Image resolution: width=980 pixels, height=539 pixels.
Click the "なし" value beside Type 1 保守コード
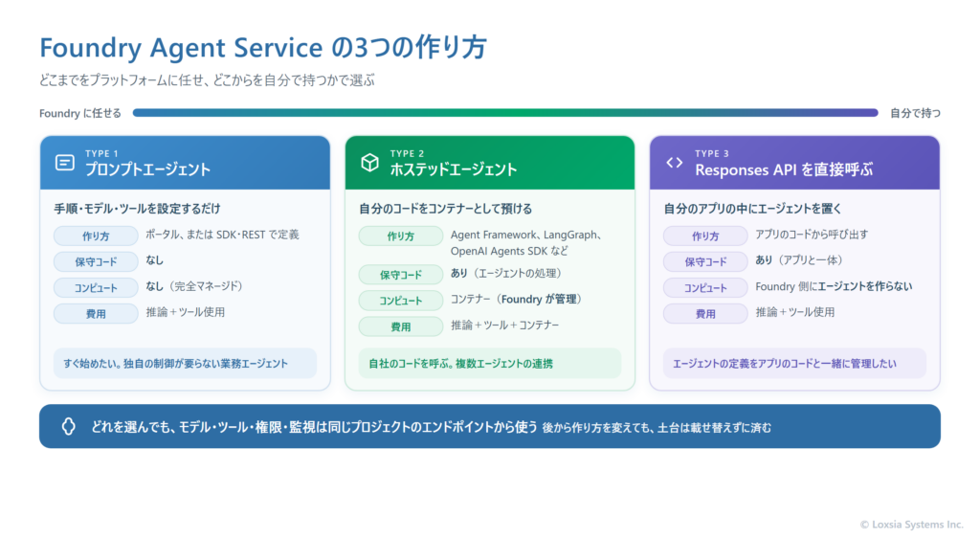point(154,260)
